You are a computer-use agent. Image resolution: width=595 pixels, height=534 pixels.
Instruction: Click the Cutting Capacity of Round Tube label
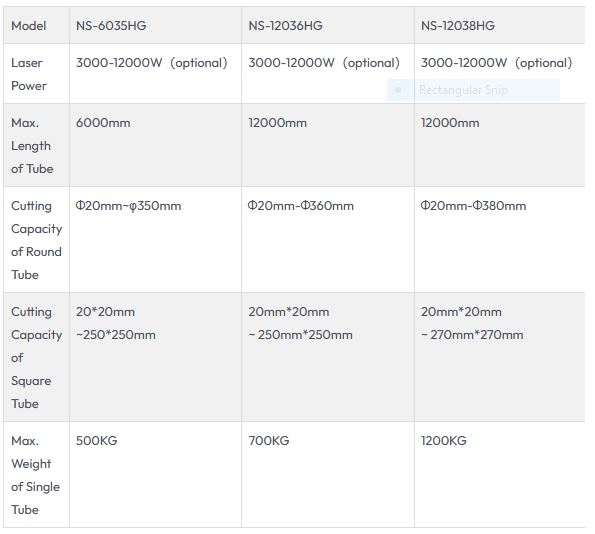pyautogui.click(x=36, y=240)
